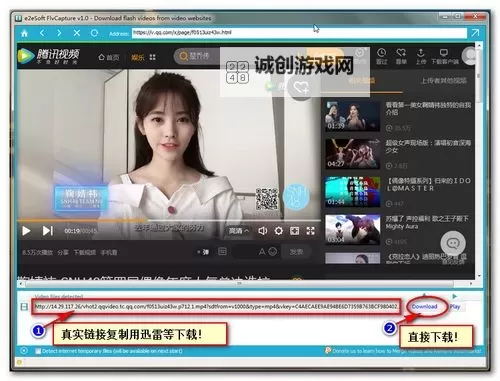This screenshot has height=381, width=500.
Task: Click the Go arrow next to address bar
Action: click(x=475, y=33)
